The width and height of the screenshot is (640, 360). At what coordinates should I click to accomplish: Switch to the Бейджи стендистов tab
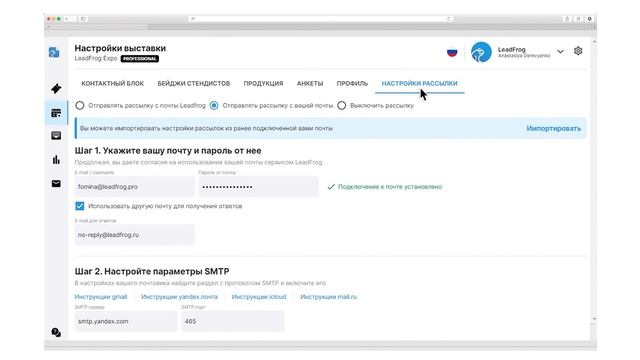194,83
